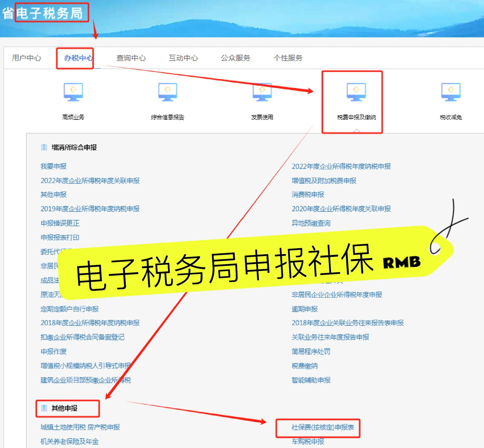The width and height of the screenshot is (484, 448).
Task: Open 社保费(按核定)申报表
Action: 323,427
